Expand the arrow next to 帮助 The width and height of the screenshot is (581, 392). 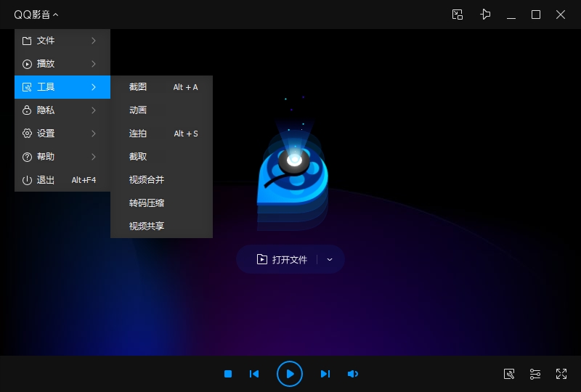(94, 157)
